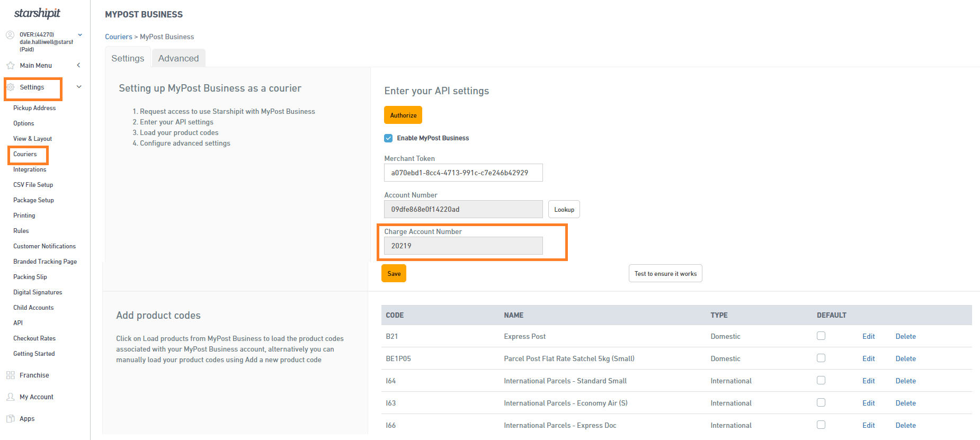The image size is (980, 440).
Task: Click Test to ensure it works
Action: pos(665,273)
